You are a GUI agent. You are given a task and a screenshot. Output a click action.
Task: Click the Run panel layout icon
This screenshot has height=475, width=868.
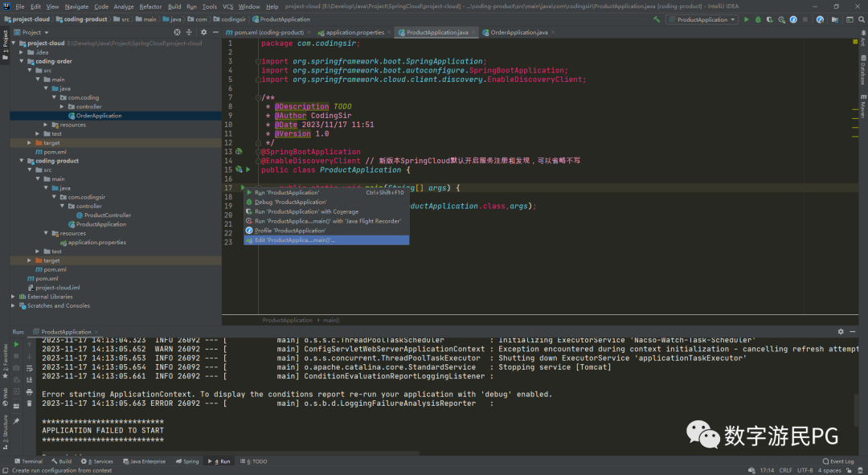click(16, 406)
